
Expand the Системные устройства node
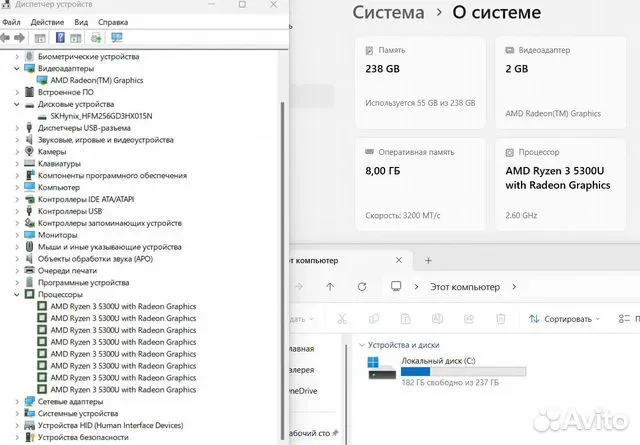[x=17, y=413]
